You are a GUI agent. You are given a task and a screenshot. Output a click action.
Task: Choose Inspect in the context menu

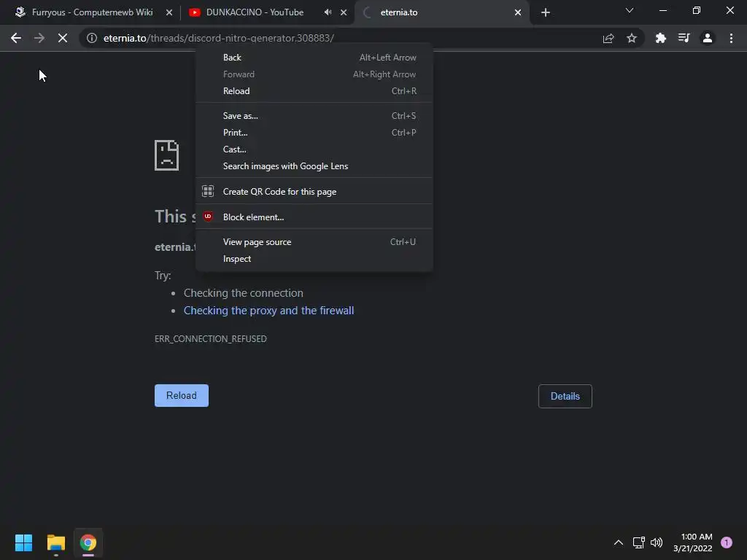coord(314,259)
